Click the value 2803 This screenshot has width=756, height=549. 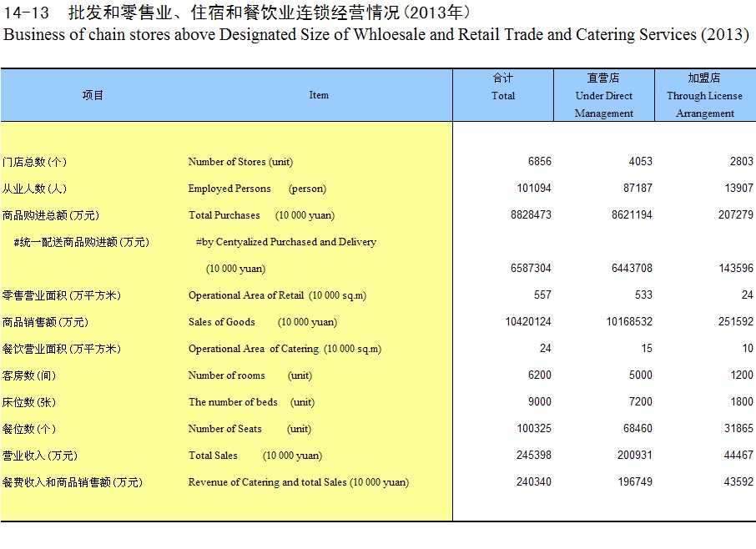pyautogui.click(x=741, y=162)
